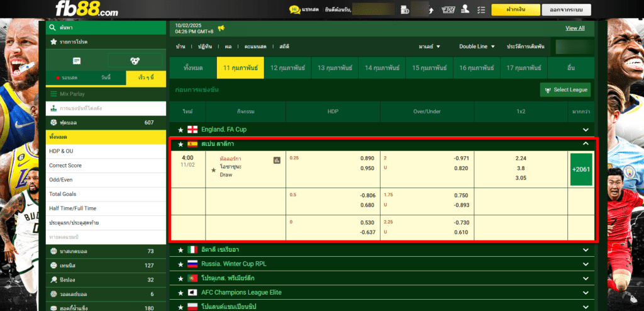The height and width of the screenshot is (311, 644).
Task: Click the View All link
Action: click(575, 28)
